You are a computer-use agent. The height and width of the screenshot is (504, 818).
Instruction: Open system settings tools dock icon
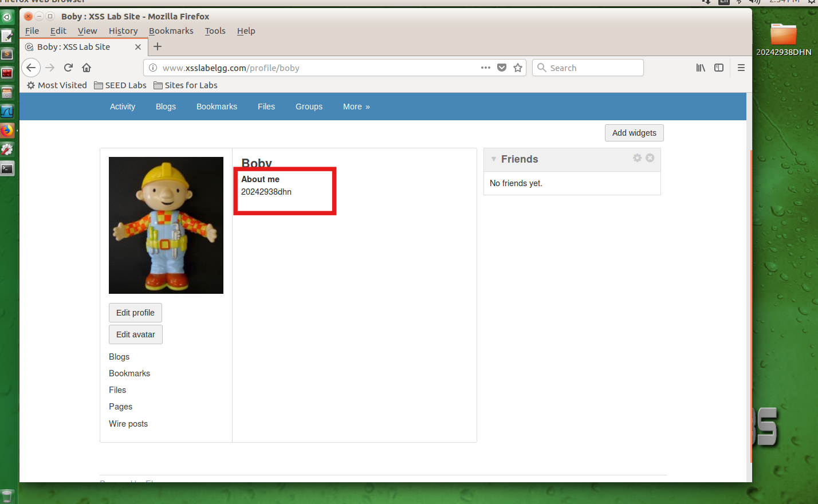(x=7, y=149)
